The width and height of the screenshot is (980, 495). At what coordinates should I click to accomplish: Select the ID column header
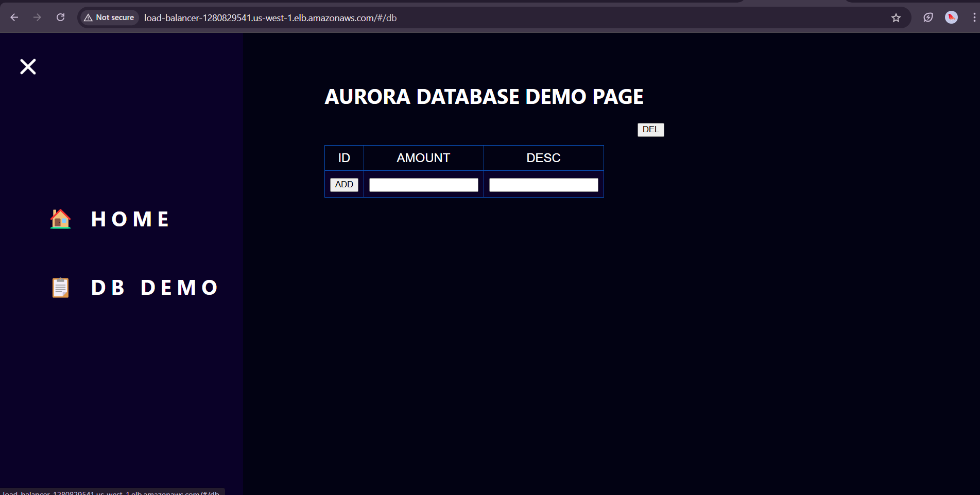(x=344, y=158)
